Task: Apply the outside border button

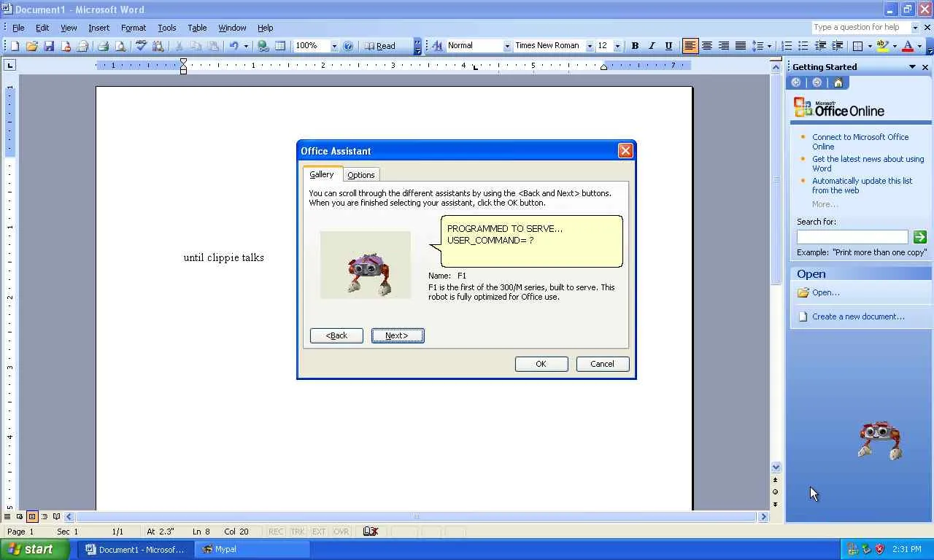Action: 858,46
